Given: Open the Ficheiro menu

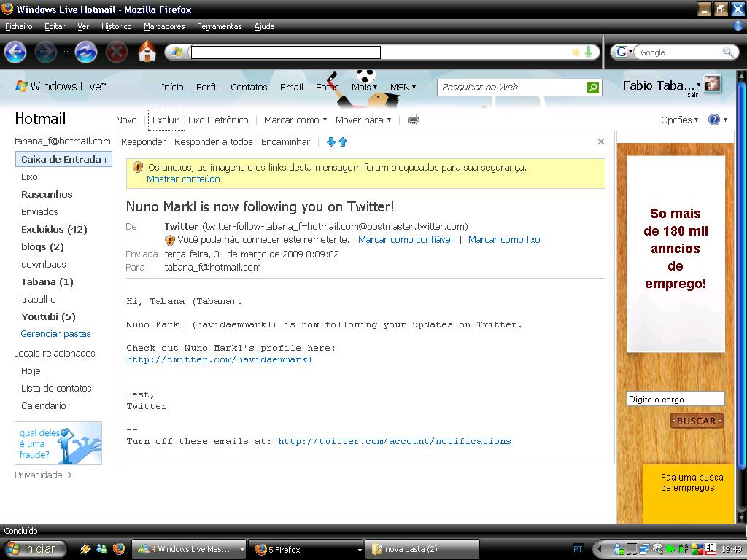Looking at the screenshot, I should [18, 26].
